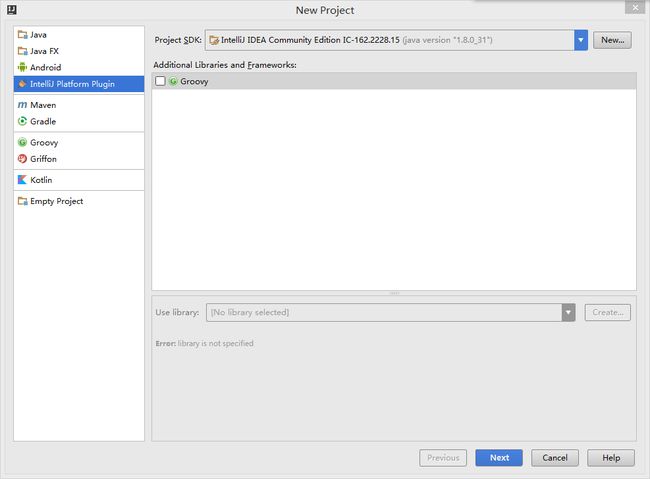Choose the Java FX project type
The image size is (650, 479).
(x=79, y=51)
